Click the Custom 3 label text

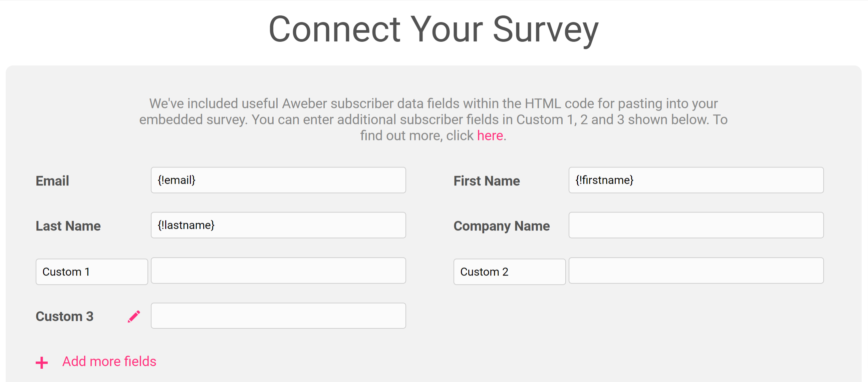click(64, 316)
